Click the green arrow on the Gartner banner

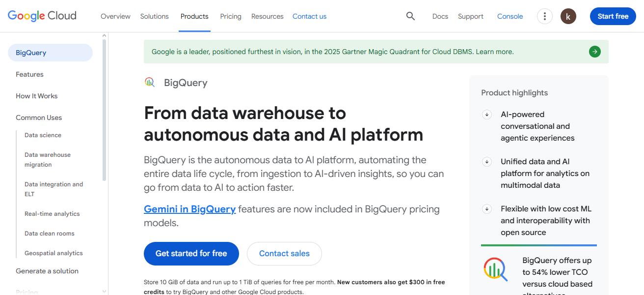click(x=594, y=51)
